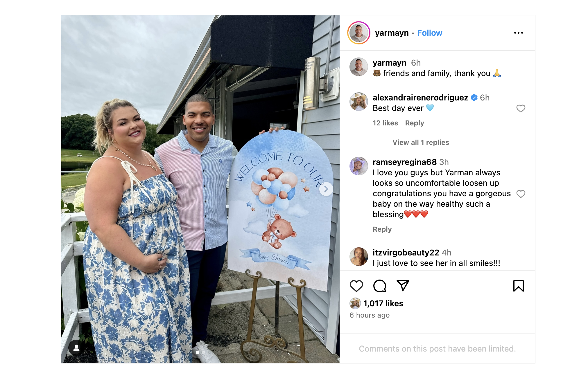Reply to ramseyregina68's comment
Image resolution: width=588 pixels, height=389 pixels.
pos(382,229)
